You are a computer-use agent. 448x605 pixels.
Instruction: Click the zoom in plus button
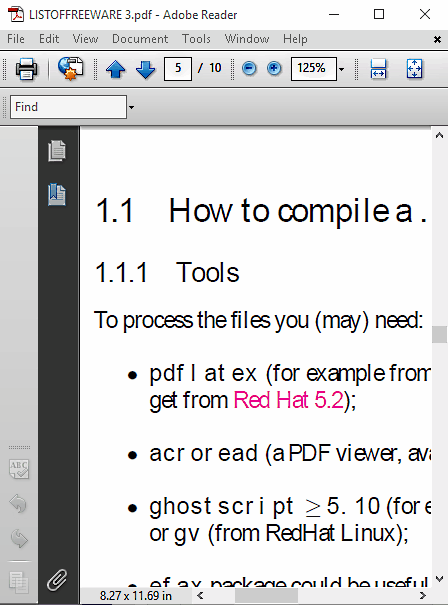(x=274, y=69)
